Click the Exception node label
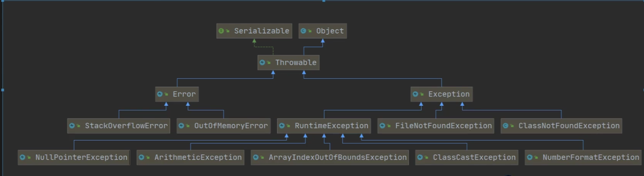The height and width of the screenshot is (176, 644). (x=449, y=94)
